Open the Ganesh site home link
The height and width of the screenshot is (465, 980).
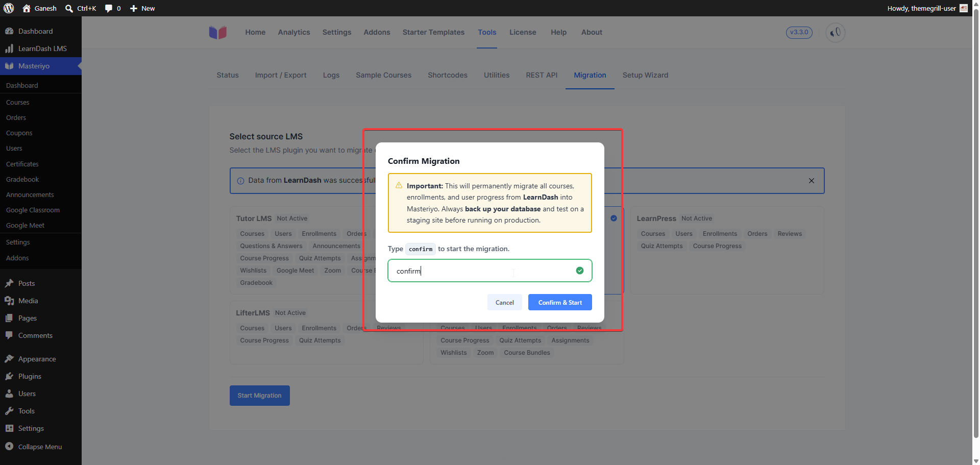tap(40, 8)
